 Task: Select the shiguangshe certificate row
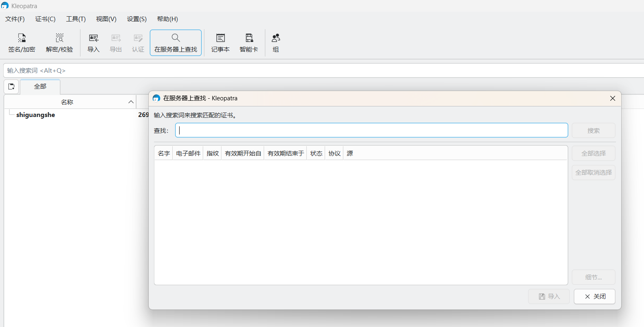click(36, 115)
